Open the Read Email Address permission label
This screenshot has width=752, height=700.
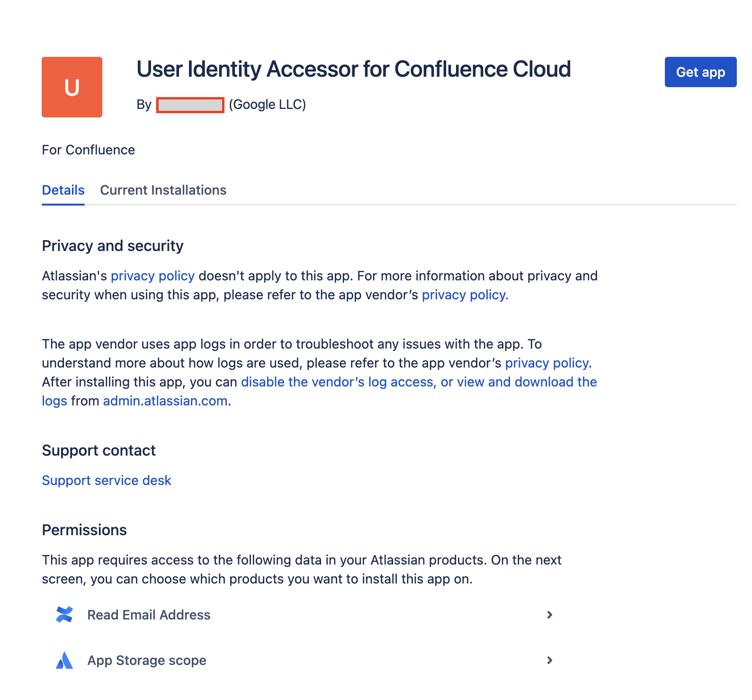(x=149, y=615)
